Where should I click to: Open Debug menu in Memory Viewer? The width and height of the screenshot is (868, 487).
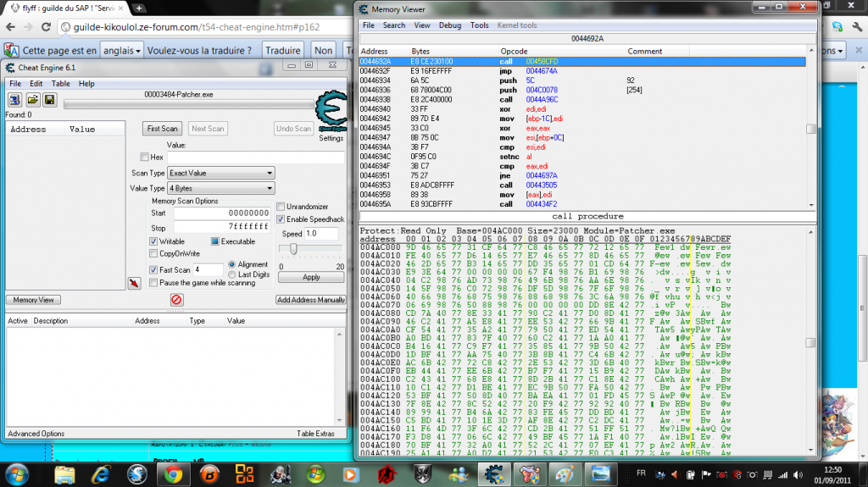pos(450,25)
